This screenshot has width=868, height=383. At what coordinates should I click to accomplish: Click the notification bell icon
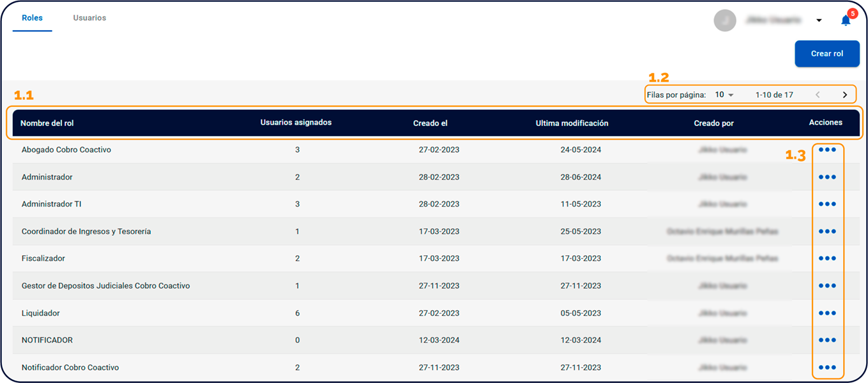[846, 20]
